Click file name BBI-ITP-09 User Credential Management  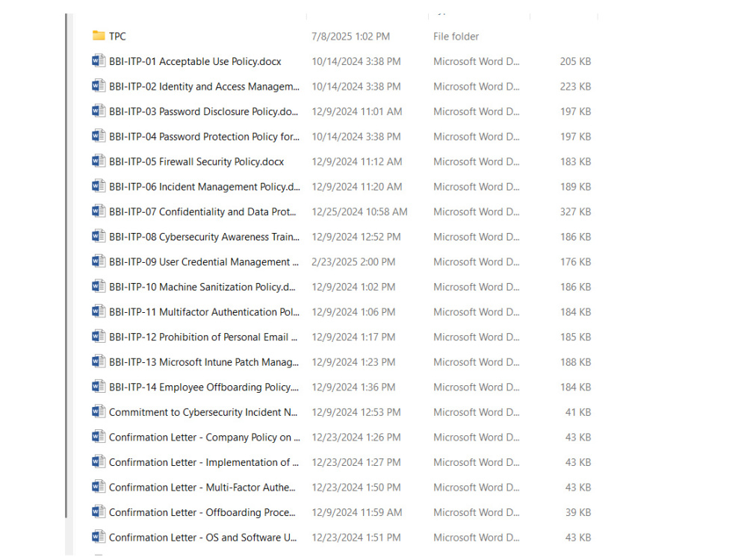[203, 262]
